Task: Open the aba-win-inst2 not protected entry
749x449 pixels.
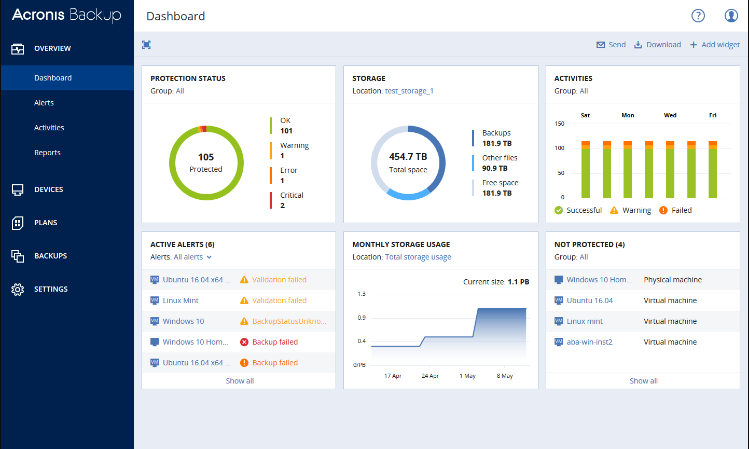Action: tap(589, 342)
